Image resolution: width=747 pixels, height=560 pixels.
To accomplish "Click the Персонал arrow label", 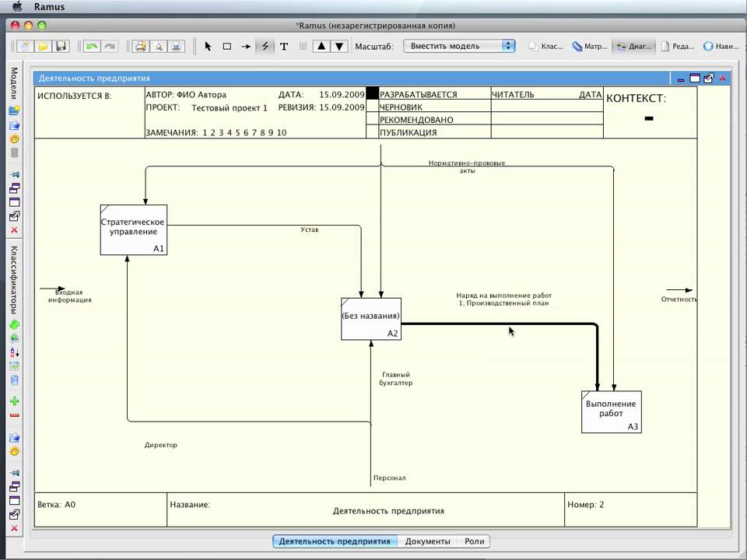I will [390, 478].
